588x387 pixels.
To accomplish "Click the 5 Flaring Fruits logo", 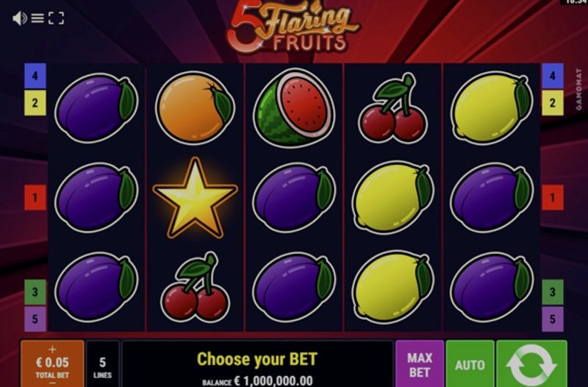I will coord(293,27).
